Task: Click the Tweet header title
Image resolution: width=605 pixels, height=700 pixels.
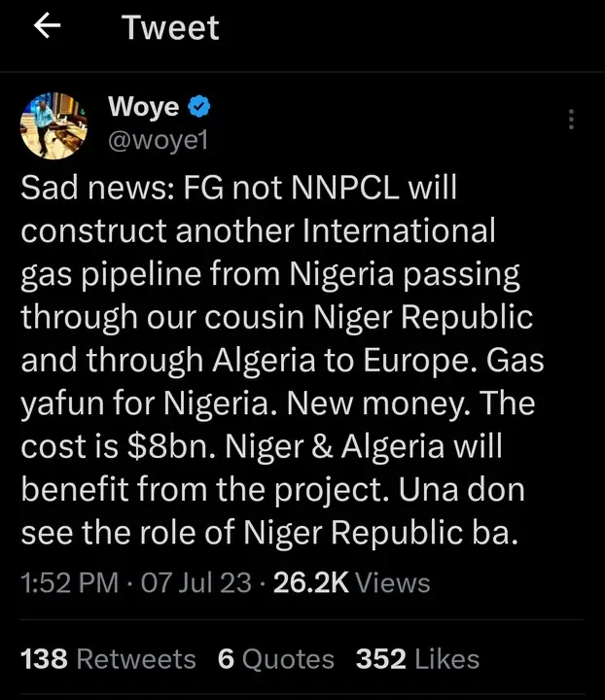Action: pos(170,27)
